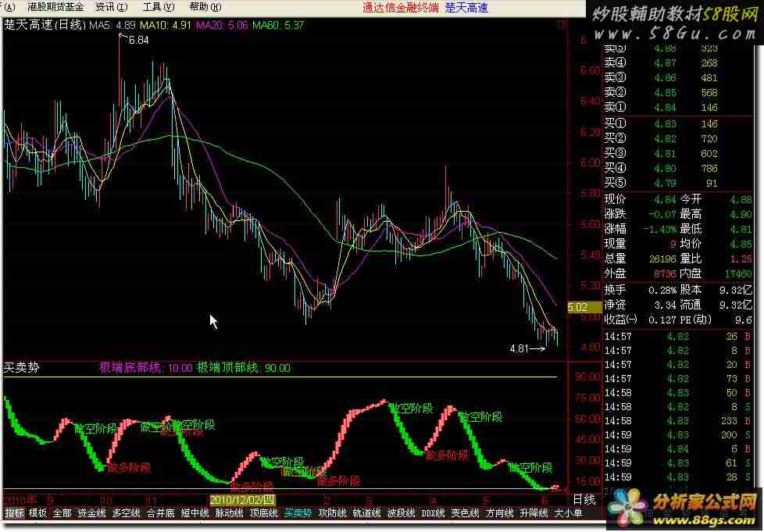Viewport: 764px width, 532px height.
Task: Click the 买④ bid row at 4.80
Action: [x=678, y=168]
